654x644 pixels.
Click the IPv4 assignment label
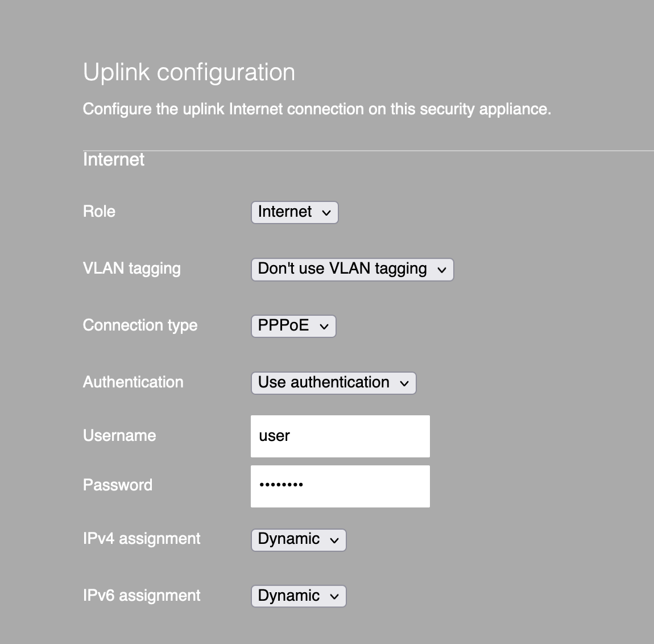[142, 538]
